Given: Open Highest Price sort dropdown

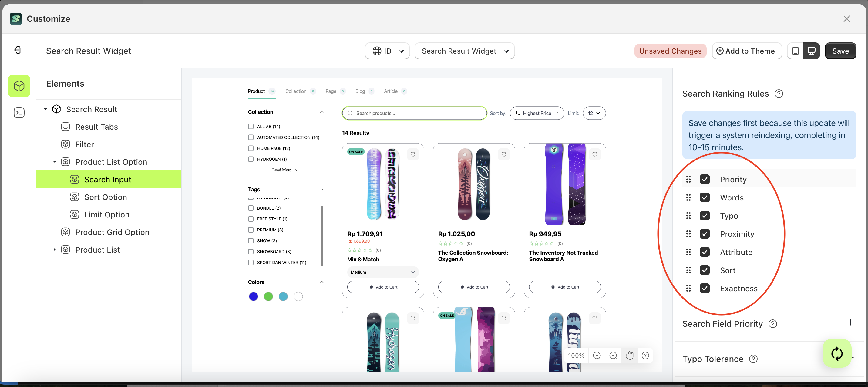Looking at the screenshot, I should pos(537,113).
